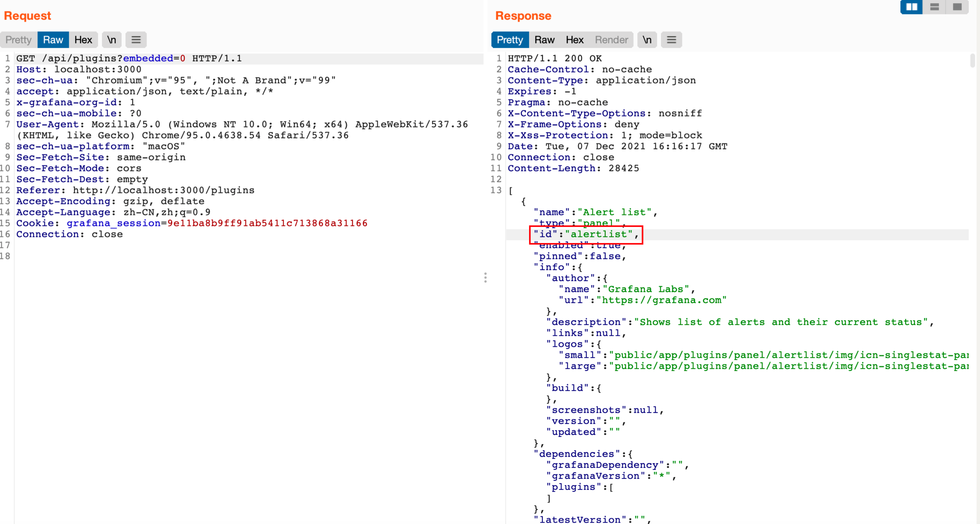Open Response options hamburger menu
This screenshot has width=980, height=524.
671,40
